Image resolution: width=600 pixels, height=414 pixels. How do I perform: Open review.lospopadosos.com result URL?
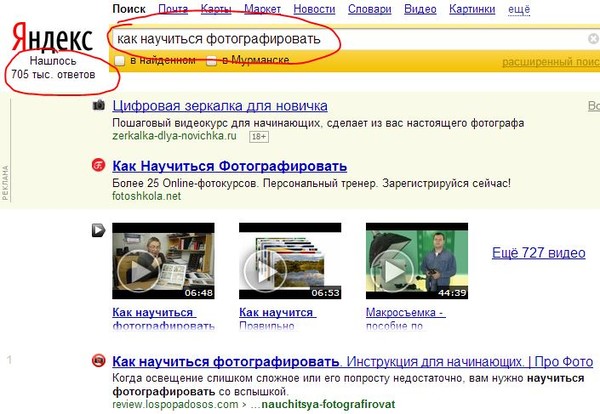(254, 404)
